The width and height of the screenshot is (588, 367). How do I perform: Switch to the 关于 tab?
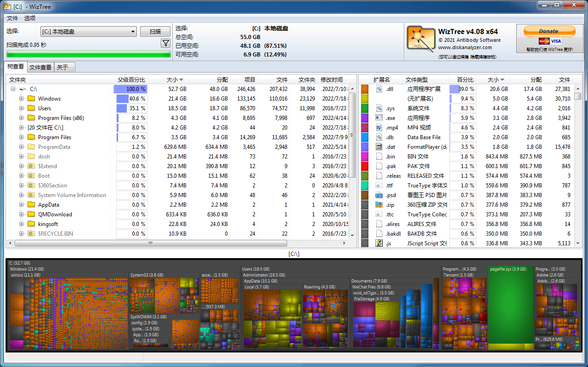click(x=62, y=68)
